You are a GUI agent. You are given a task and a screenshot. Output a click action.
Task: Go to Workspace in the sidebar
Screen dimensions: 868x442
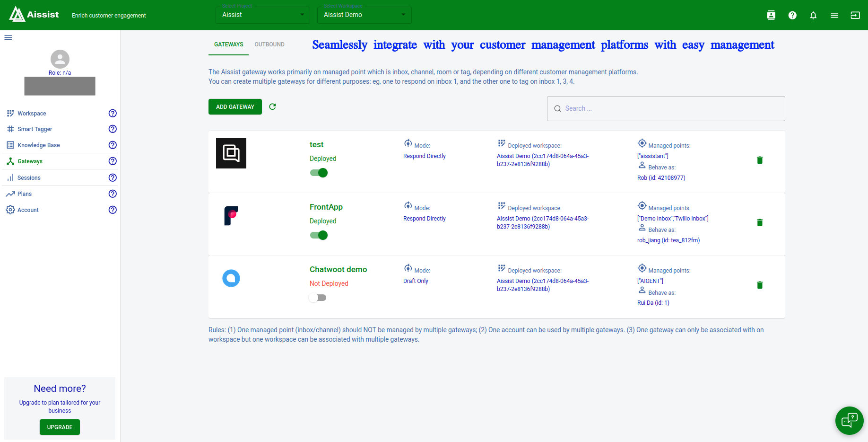point(32,114)
